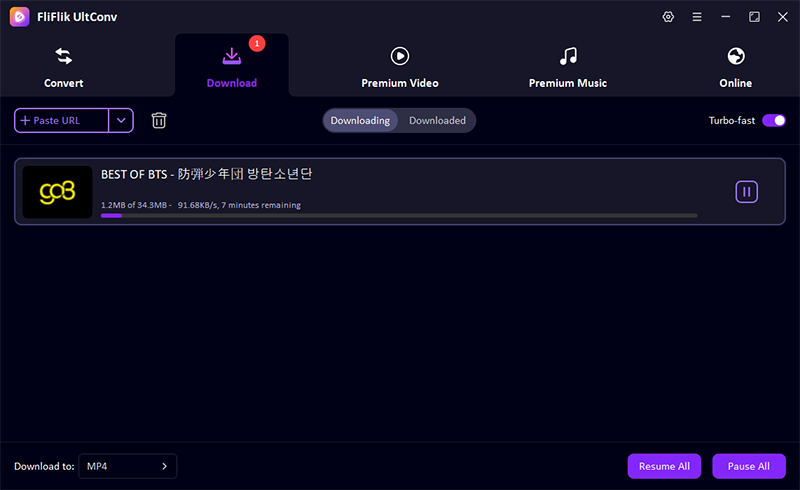
Task: Open the settings gear icon
Action: (x=668, y=17)
